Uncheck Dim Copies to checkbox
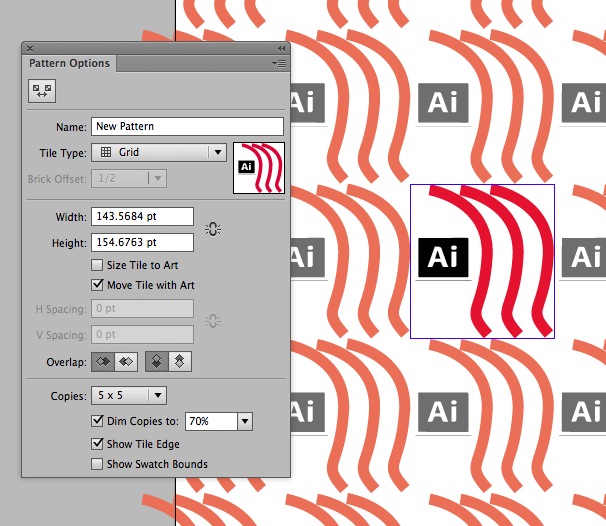The width and height of the screenshot is (606, 526). point(97,420)
